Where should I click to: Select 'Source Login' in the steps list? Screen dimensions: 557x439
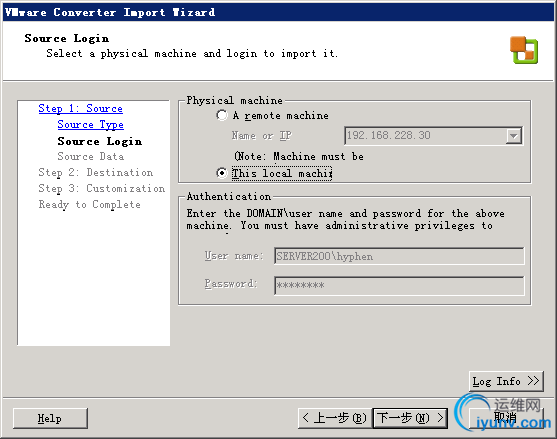pos(99,141)
